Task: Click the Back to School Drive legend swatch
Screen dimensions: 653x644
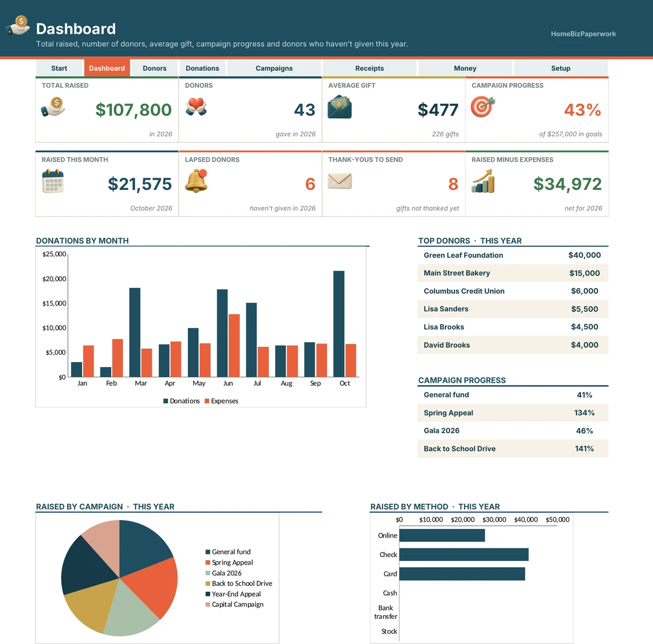Action: coord(208,583)
